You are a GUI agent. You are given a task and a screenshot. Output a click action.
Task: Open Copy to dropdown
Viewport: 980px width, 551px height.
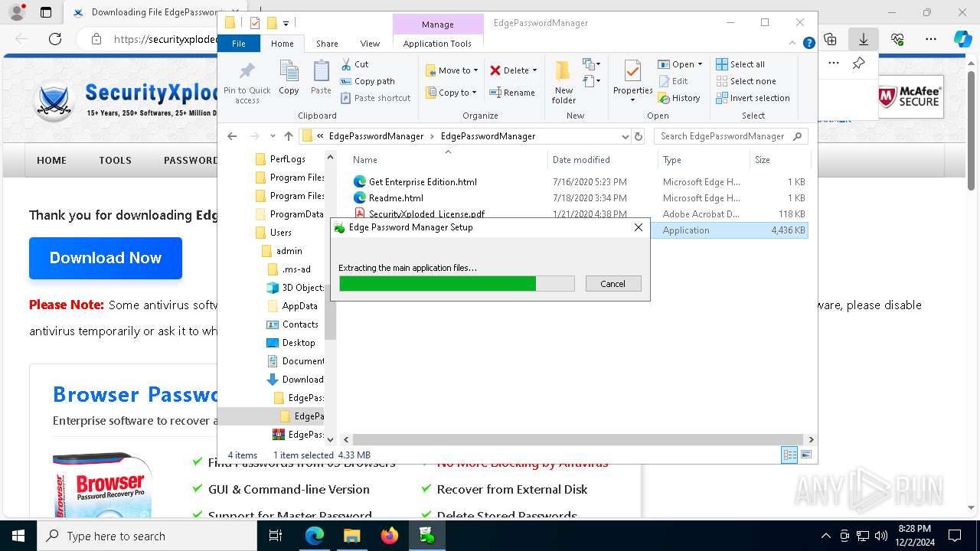point(451,93)
